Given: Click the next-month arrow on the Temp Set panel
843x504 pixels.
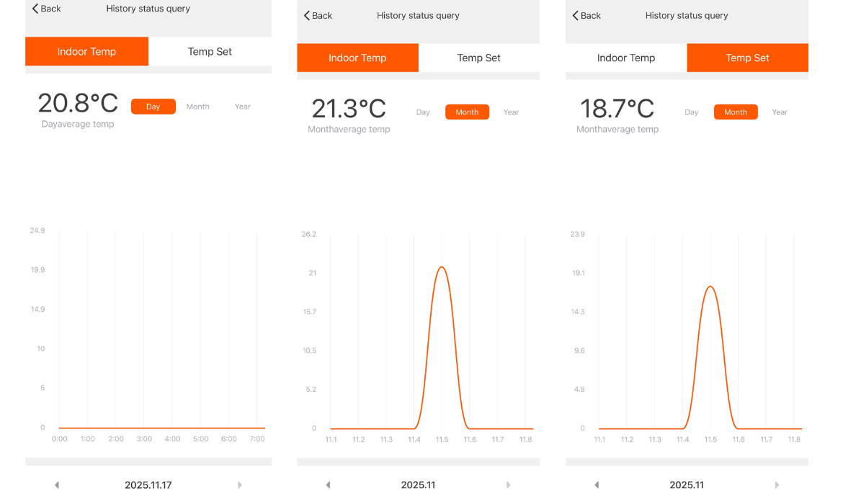Looking at the screenshot, I should [777, 485].
